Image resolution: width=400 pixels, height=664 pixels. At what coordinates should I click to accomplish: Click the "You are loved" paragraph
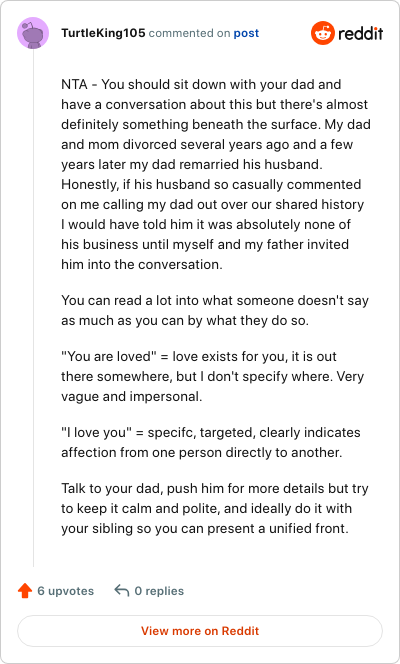(212, 376)
